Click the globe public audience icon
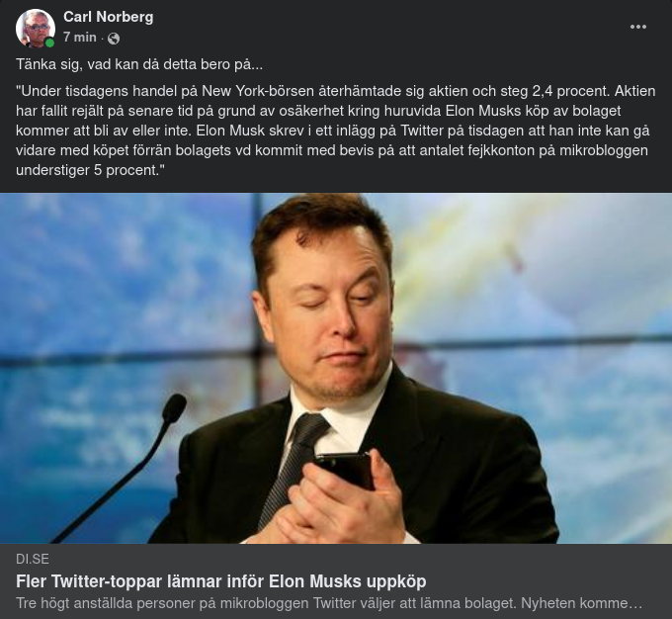Screen dimensions: 672x619 tap(114, 38)
